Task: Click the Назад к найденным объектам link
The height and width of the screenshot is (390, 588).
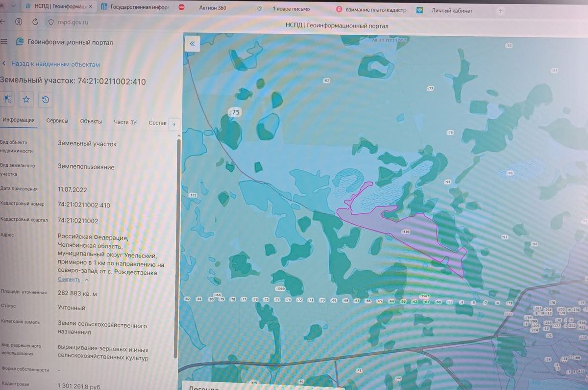Action: tap(51, 64)
